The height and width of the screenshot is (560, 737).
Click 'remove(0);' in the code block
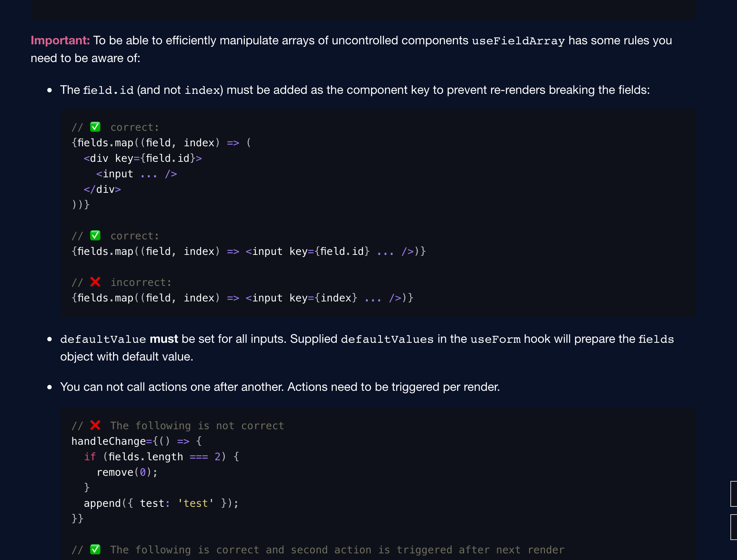pos(127,472)
